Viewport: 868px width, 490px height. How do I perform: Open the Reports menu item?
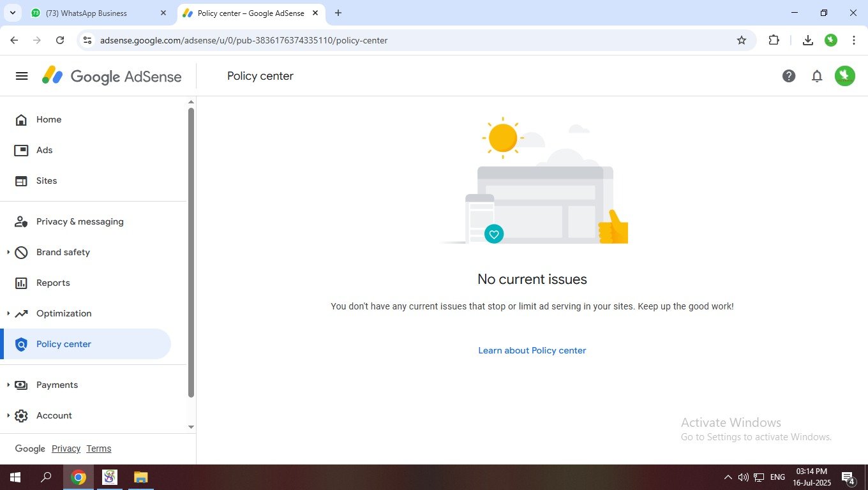coord(53,283)
